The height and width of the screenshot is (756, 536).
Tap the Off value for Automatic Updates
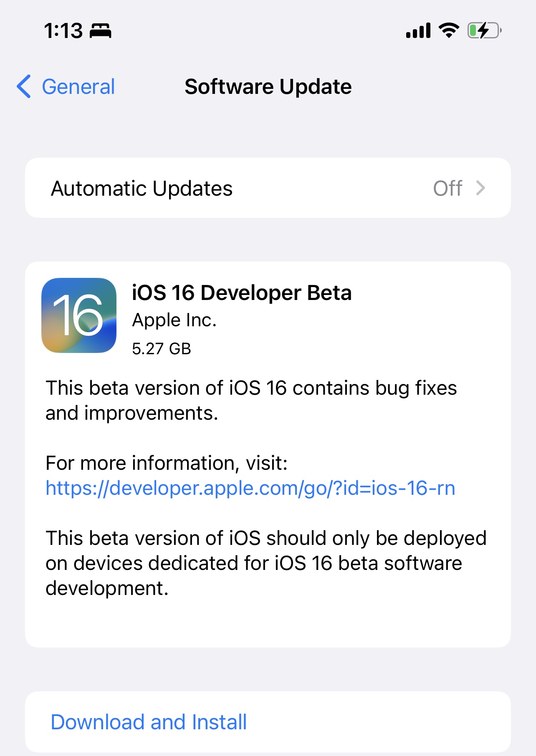448,188
